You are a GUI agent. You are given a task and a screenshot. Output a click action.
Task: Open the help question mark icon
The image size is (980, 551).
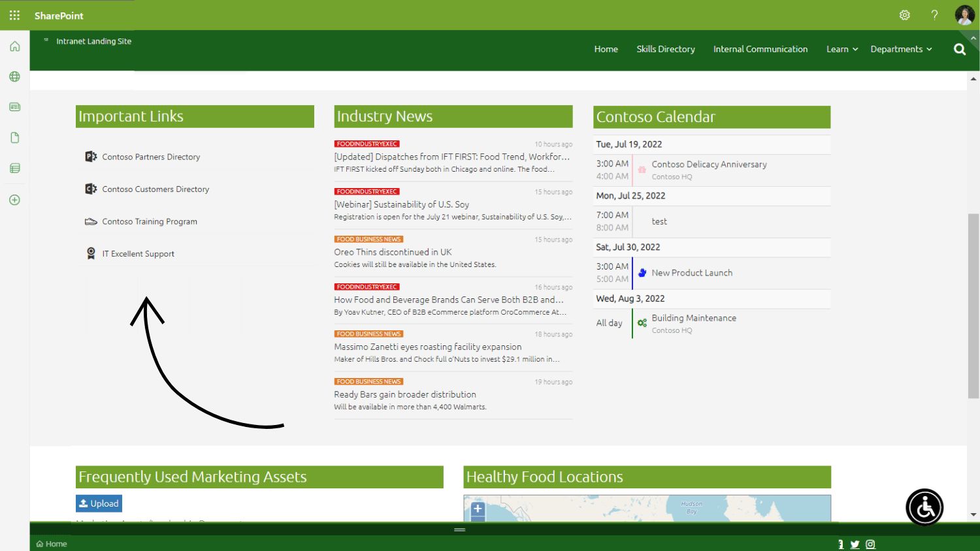pyautogui.click(x=935, y=15)
